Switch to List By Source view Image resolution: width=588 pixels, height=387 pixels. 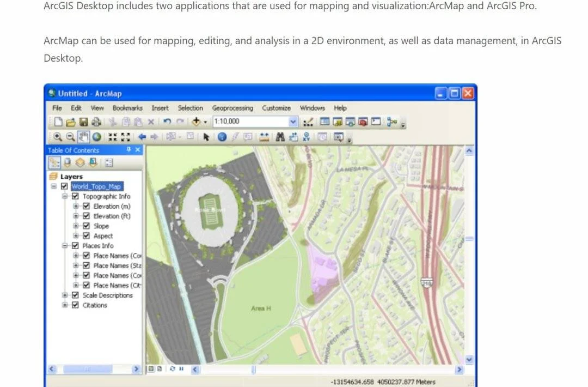tap(68, 162)
